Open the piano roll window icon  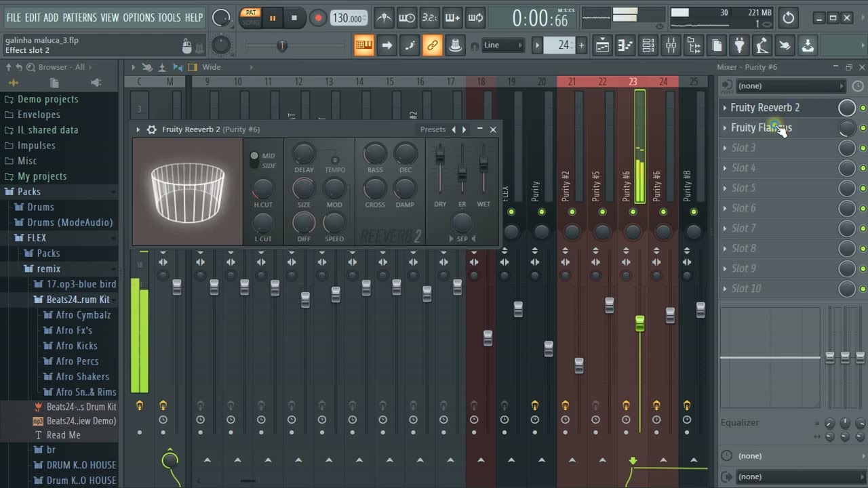point(625,45)
